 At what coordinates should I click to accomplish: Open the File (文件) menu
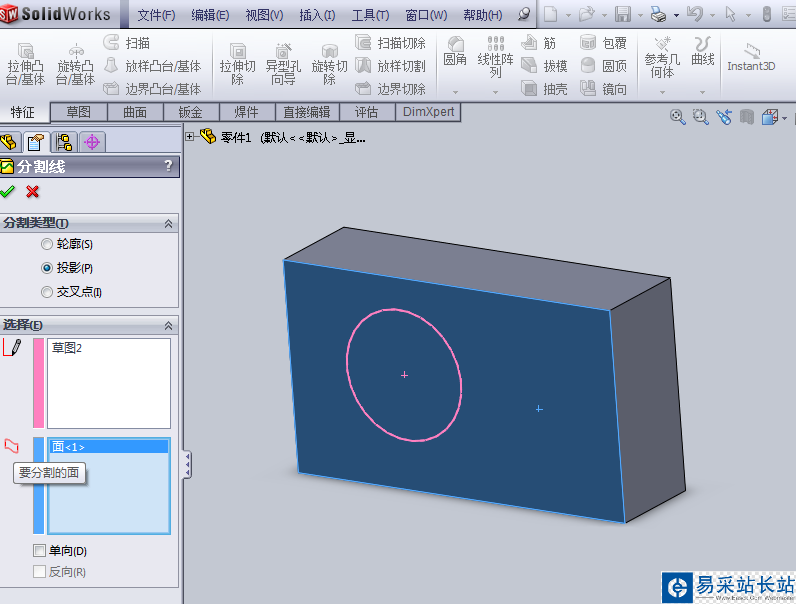[x=156, y=15]
